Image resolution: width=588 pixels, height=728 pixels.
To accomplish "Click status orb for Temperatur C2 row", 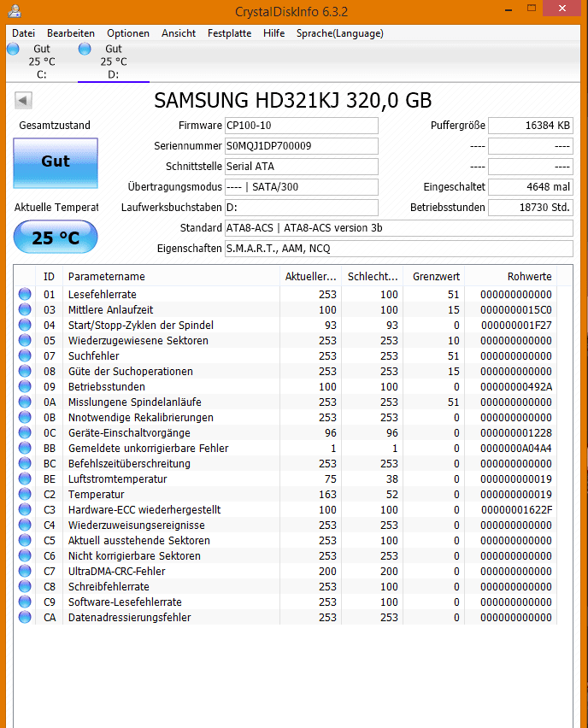I will [x=25, y=494].
